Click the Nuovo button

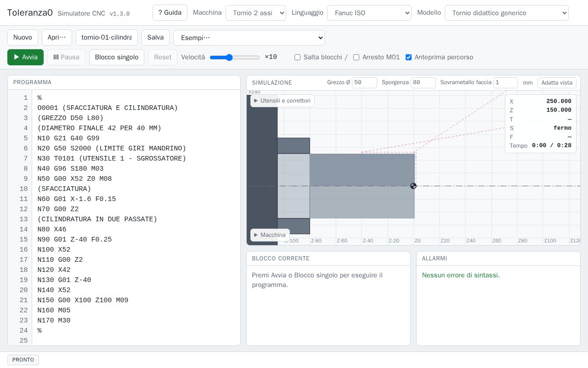[23, 37]
